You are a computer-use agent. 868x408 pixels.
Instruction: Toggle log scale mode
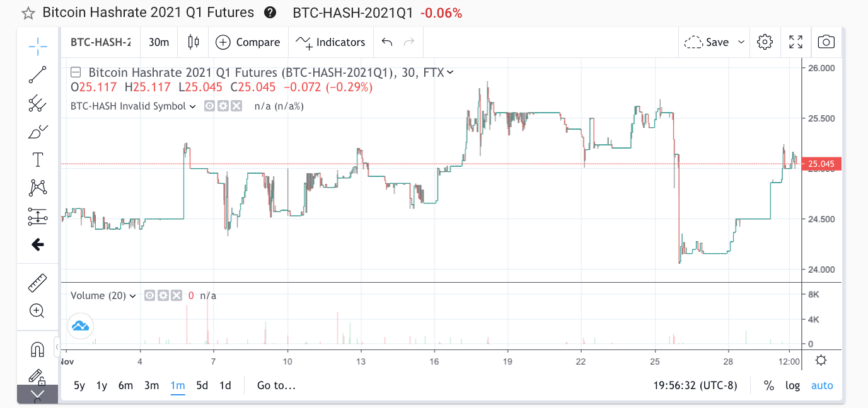point(792,385)
